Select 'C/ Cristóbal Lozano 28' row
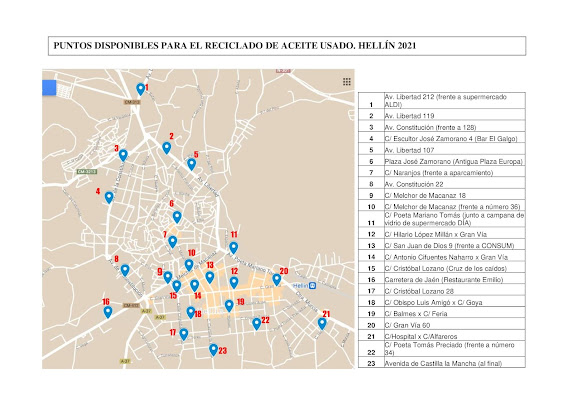 442,290
